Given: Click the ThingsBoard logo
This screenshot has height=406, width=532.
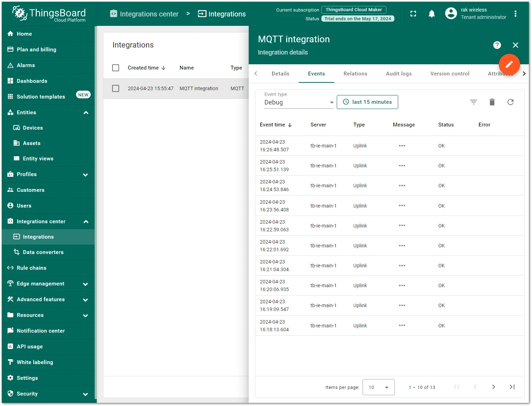Looking at the screenshot, I should (x=49, y=14).
